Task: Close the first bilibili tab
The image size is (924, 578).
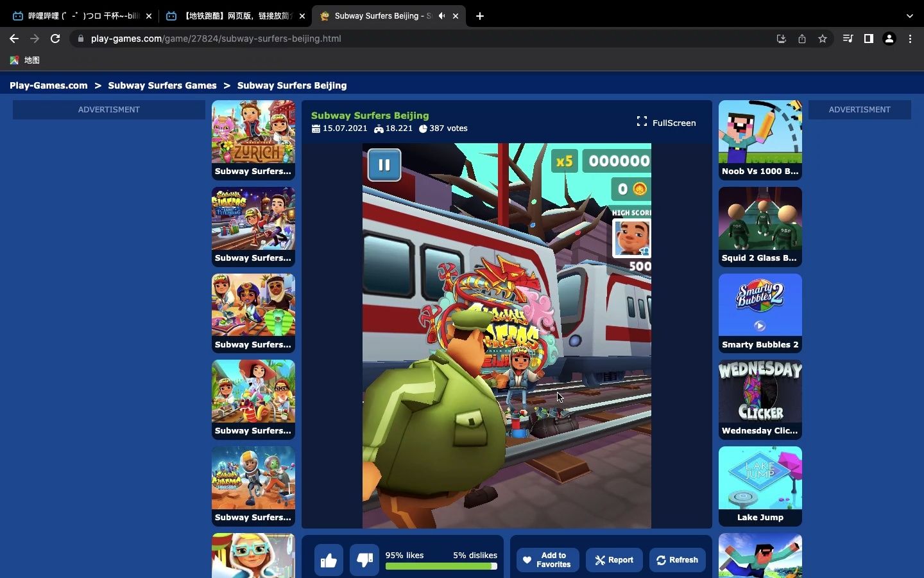Action: pos(149,16)
